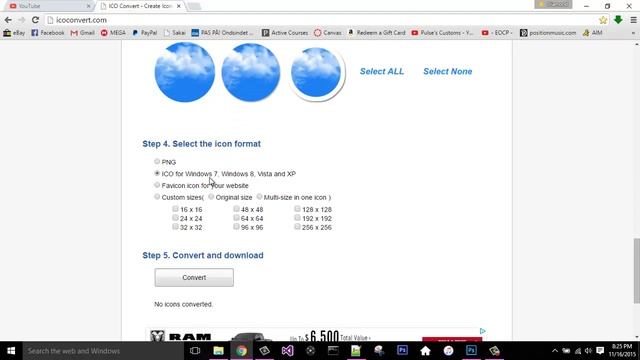This screenshot has height=360, width=640.
Task: Click the Select ALL link
Action: pos(382,71)
